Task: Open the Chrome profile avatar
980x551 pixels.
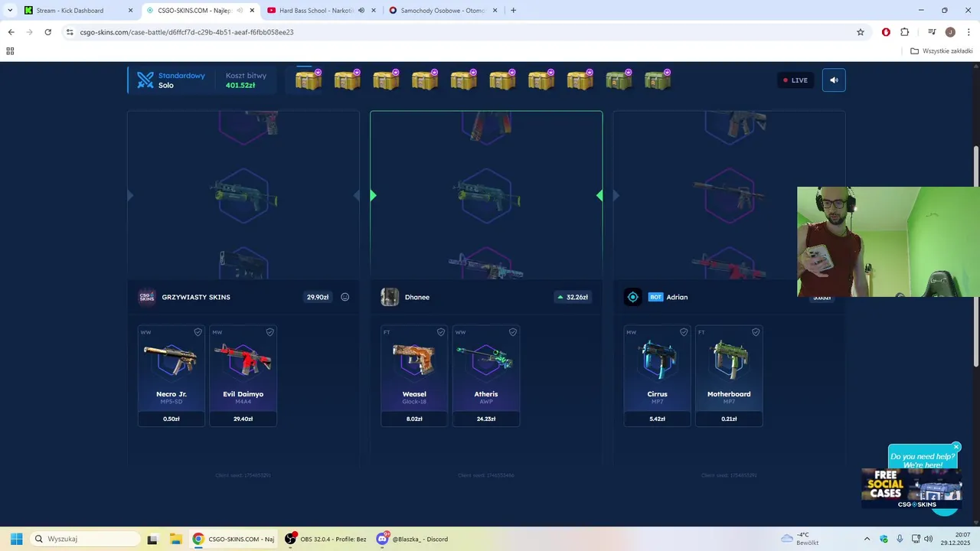Action: (950, 32)
